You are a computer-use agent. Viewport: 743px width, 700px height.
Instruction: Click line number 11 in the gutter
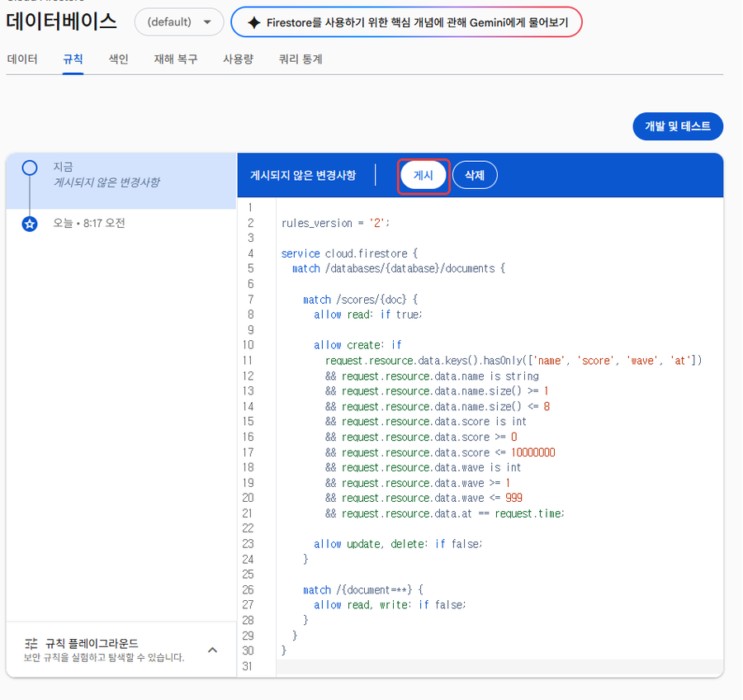(248, 361)
